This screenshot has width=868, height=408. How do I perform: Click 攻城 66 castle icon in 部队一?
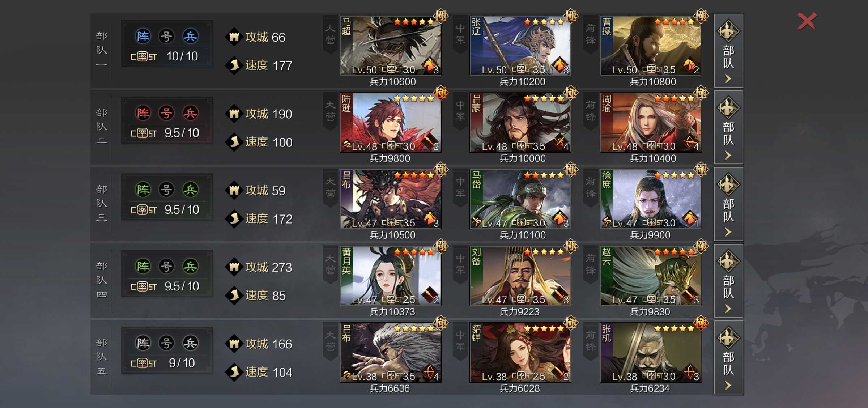[234, 37]
